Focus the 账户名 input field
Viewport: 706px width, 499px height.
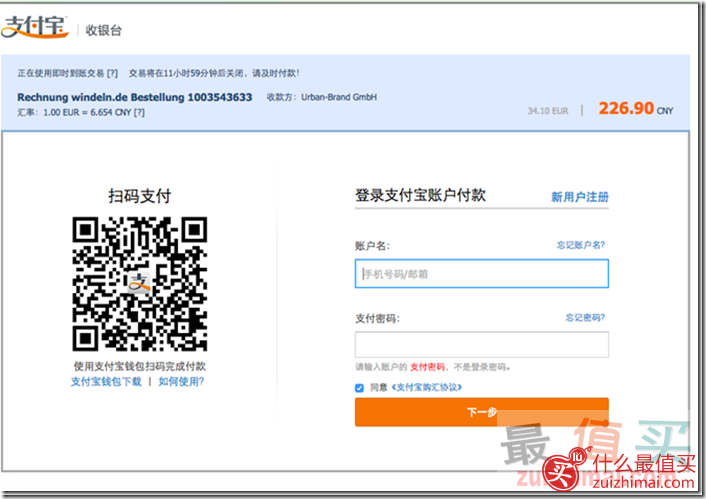(481, 273)
